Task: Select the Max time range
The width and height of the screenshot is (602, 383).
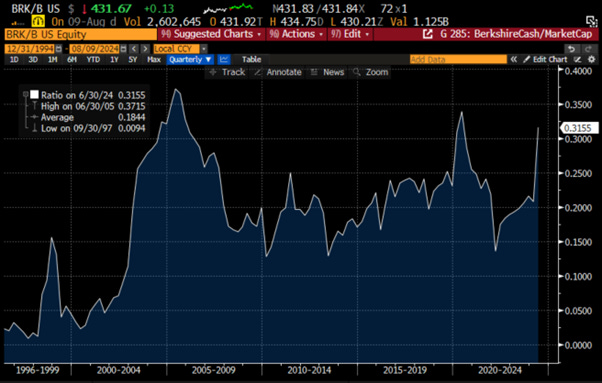Action: 154,59
